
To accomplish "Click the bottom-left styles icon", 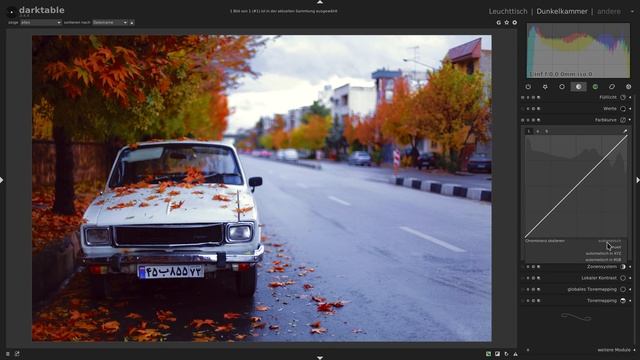I will point(17,354).
